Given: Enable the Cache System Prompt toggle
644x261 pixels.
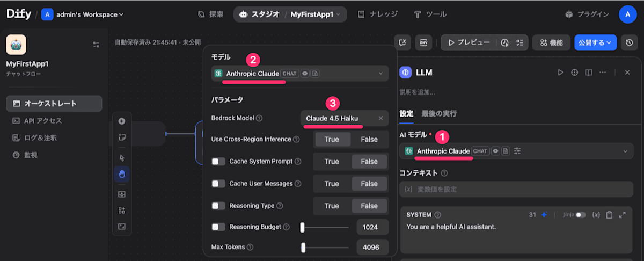Looking at the screenshot, I should pos(218,162).
